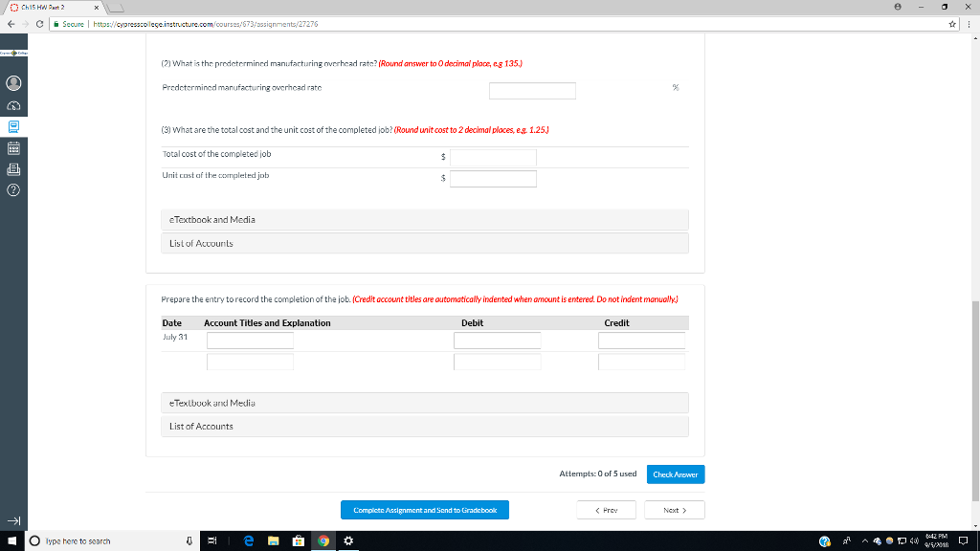The height and width of the screenshot is (551, 980).
Task: Click the Check Answer button
Action: point(675,474)
